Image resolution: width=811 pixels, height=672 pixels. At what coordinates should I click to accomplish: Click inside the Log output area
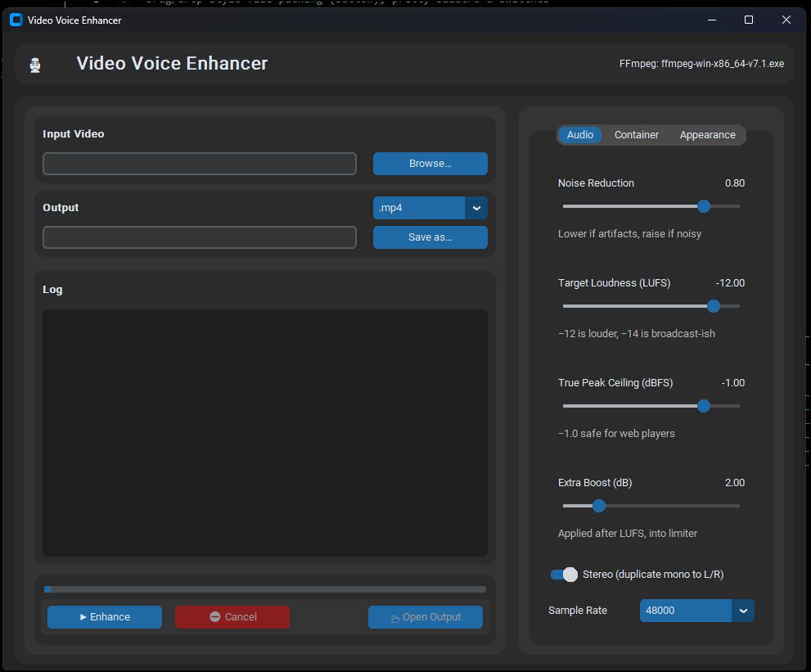[265, 433]
